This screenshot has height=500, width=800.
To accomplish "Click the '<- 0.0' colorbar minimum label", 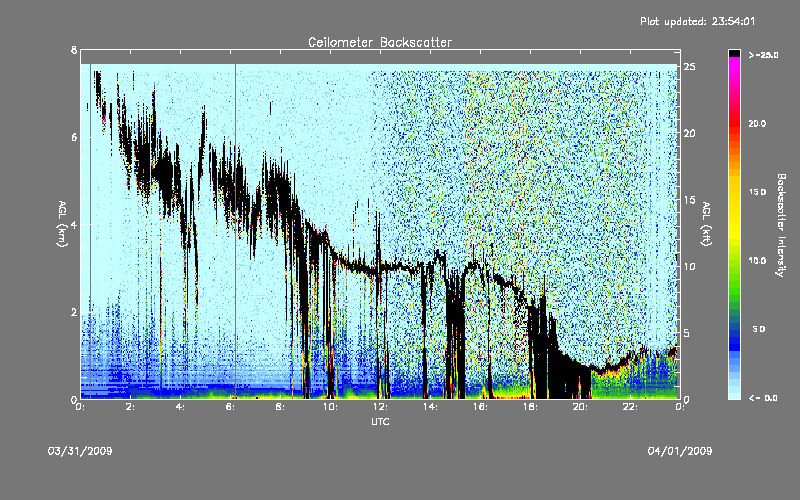I will pyautogui.click(x=763, y=398).
